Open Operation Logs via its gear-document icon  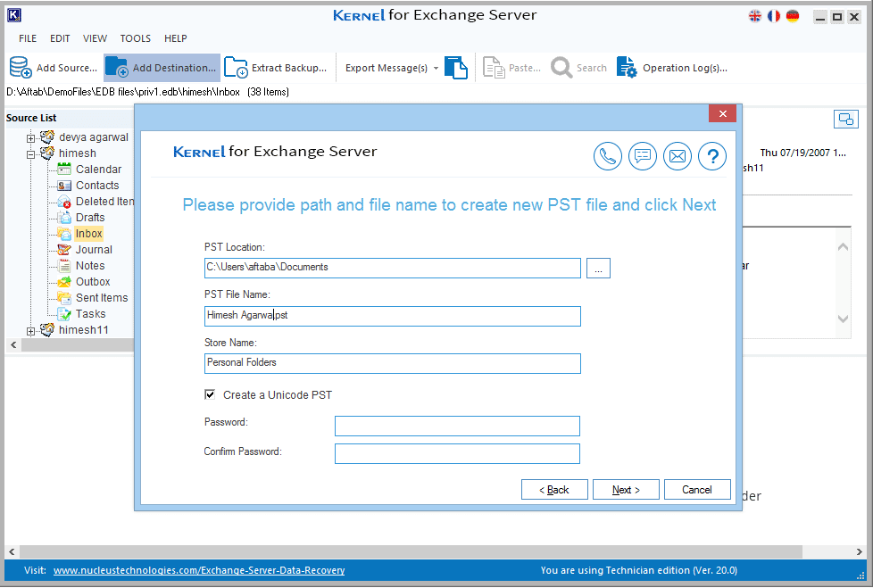tap(627, 67)
